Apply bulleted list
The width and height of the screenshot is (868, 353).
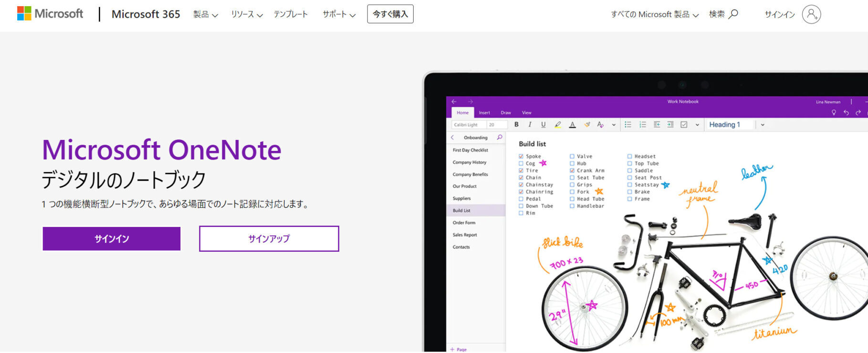628,125
